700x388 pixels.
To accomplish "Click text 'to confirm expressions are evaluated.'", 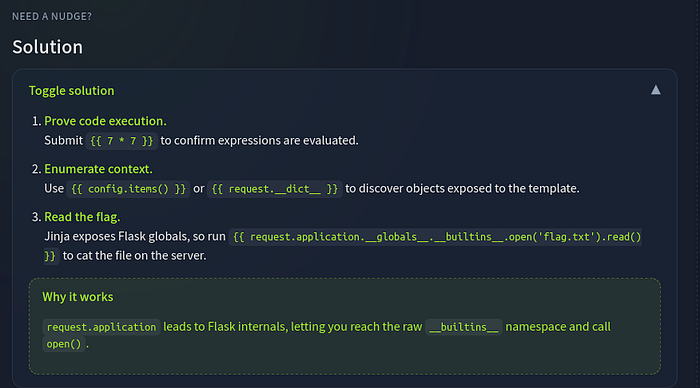I will (x=259, y=141).
